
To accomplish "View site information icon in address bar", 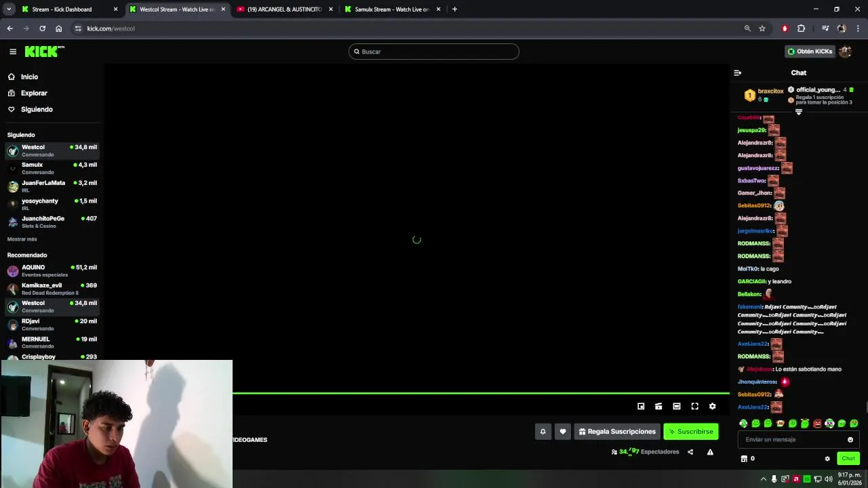I will pos(78,28).
